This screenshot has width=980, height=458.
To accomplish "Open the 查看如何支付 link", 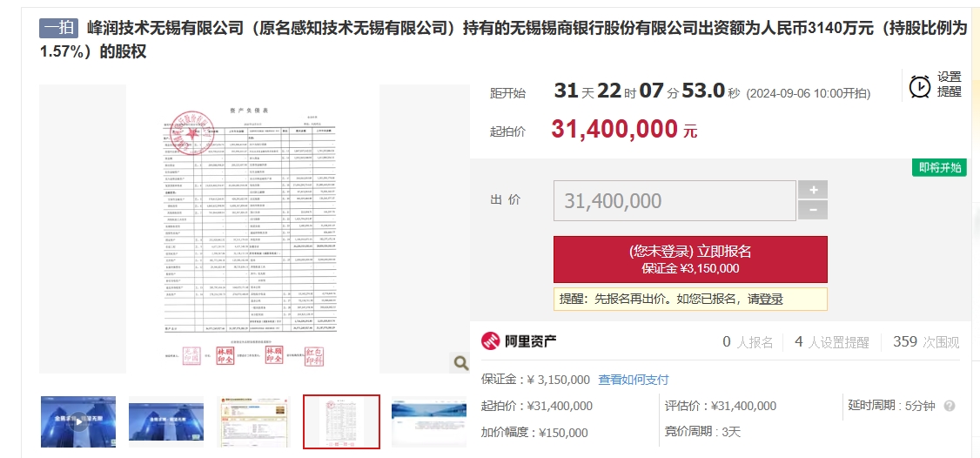I will pyautogui.click(x=633, y=379).
